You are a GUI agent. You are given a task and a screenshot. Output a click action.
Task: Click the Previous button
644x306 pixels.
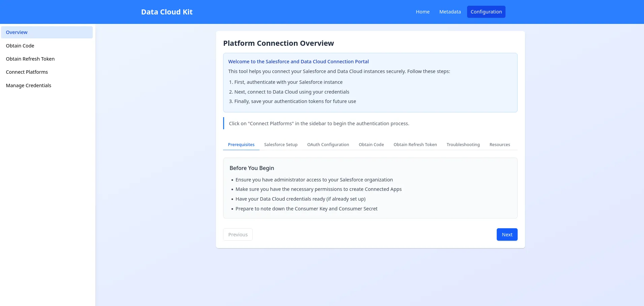tap(238, 235)
